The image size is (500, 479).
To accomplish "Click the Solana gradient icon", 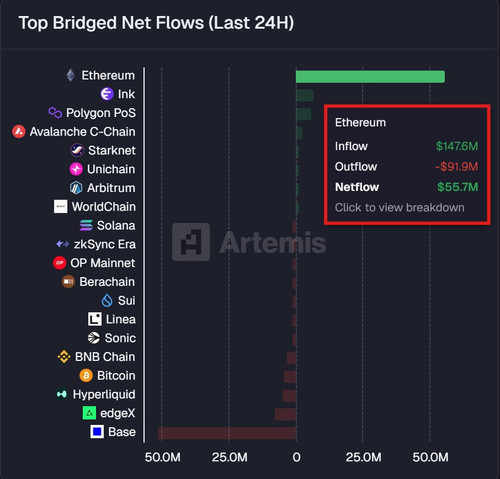I will 86,225.
